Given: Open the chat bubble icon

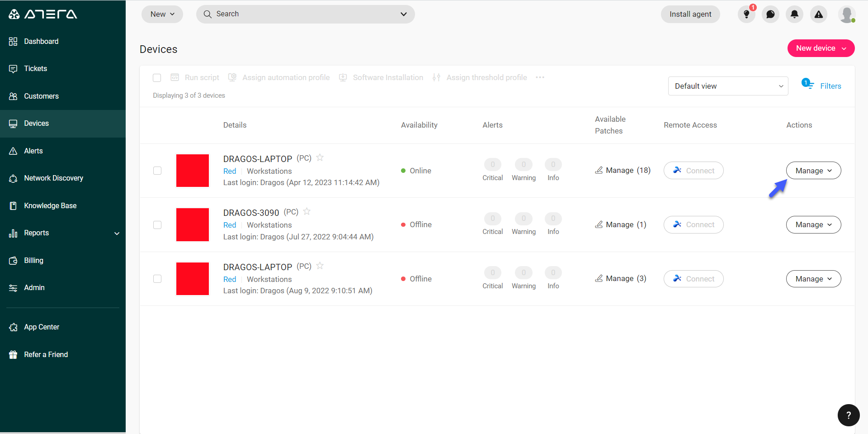Looking at the screenshot, I should tap(770, 14).
